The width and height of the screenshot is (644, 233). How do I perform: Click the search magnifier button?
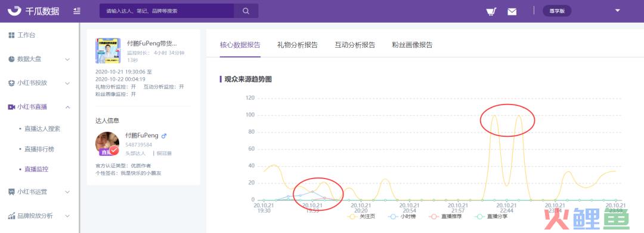246,11
